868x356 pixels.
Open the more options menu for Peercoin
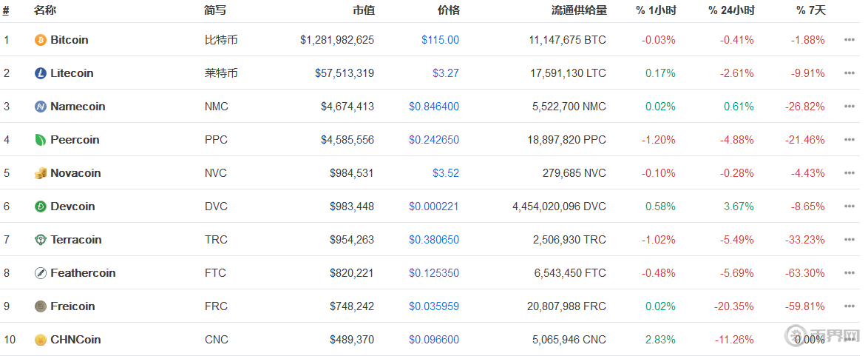(850, 140)
